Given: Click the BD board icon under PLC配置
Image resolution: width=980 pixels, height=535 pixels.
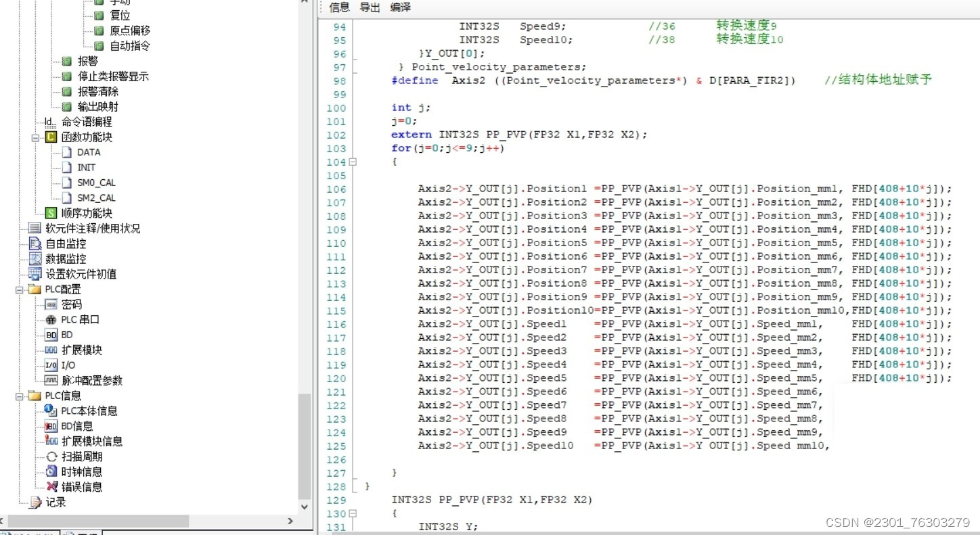Looking at the screenshot, I should tap(51, 335).
